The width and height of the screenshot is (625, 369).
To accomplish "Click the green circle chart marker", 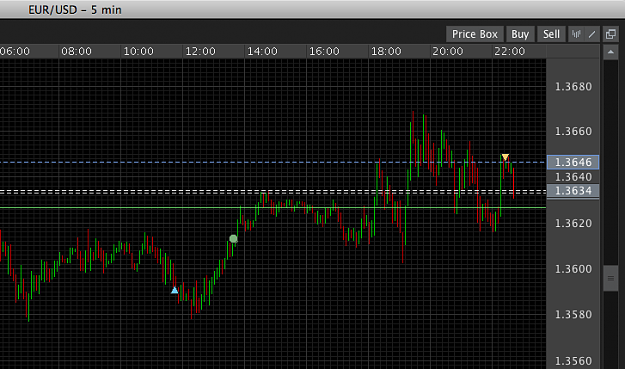I will pos(233,239).
